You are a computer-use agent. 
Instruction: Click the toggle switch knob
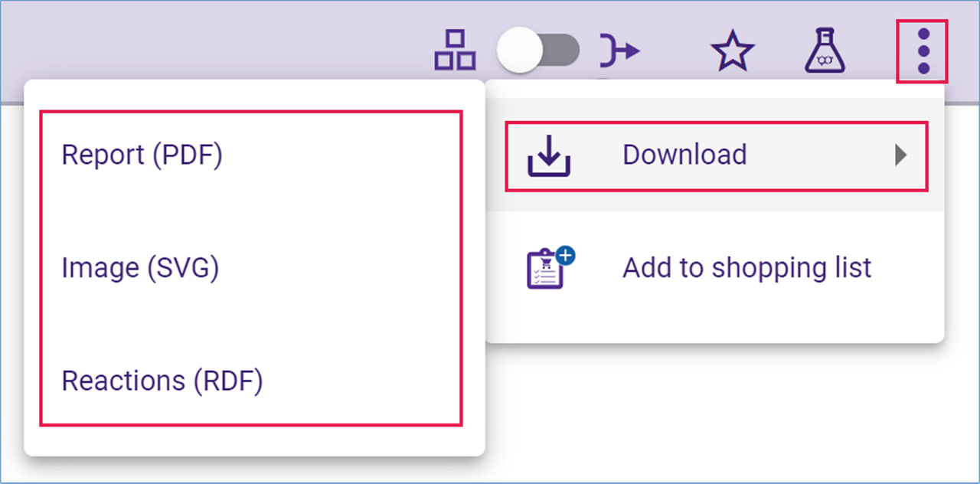coord(520,51)
